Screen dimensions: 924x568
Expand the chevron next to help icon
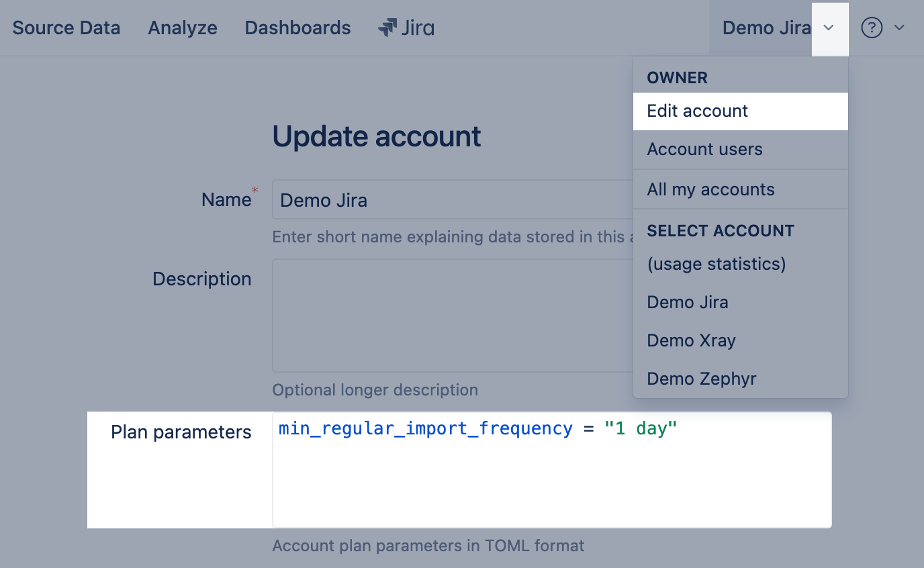tap(900, 28)
